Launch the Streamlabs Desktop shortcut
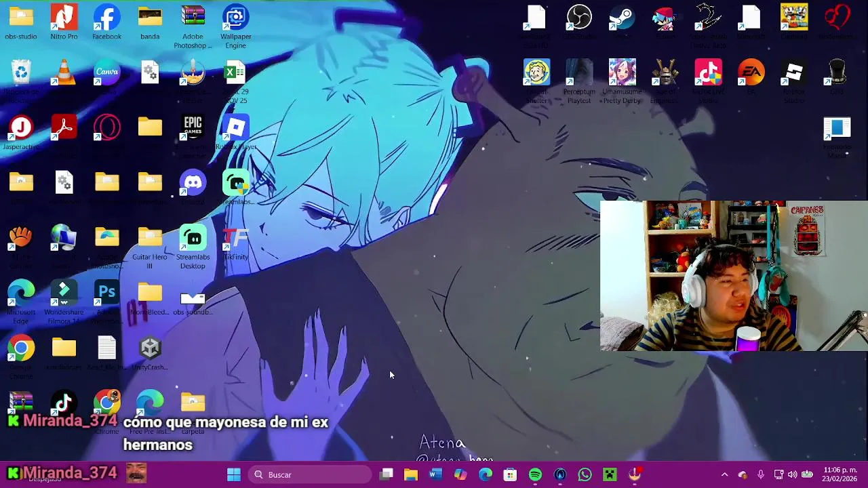This screenshot has height=488, width=868. click(193, 237)
